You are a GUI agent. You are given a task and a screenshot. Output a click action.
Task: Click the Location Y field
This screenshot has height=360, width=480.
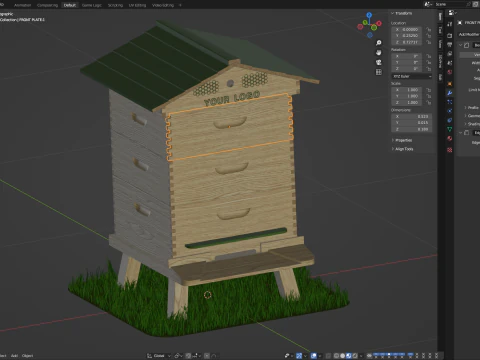pos(407,36)
